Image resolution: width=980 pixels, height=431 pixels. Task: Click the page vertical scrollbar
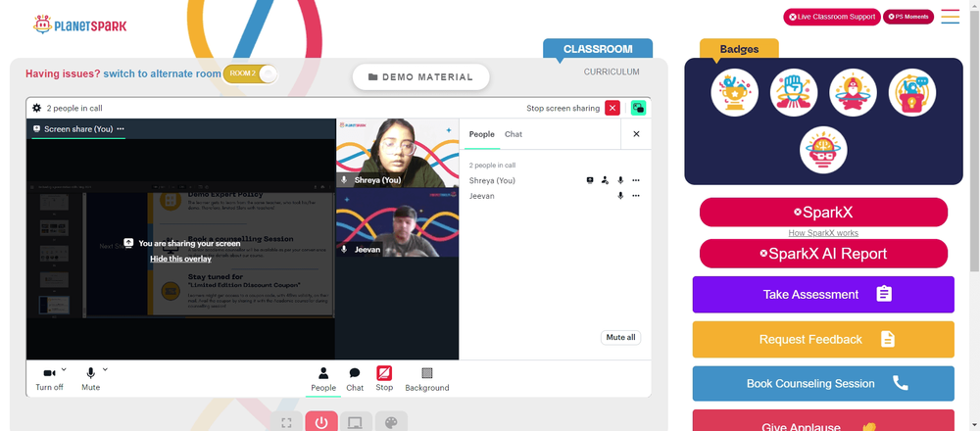click(x=974, y=137)
